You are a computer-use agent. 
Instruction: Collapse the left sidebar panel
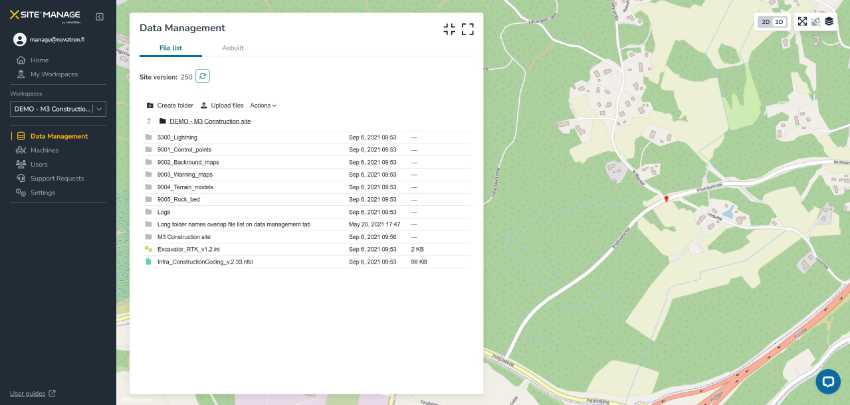(99, 17)
